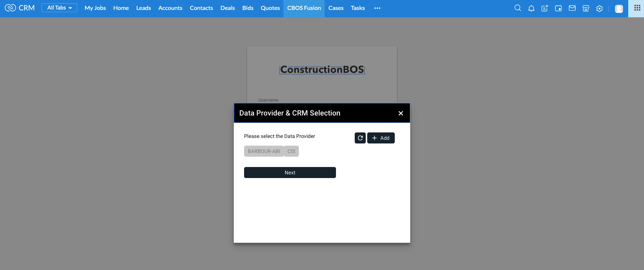Screen dimensions: 644x270
Task: Close the Data Provider dialog
Action: [x=401, y=113]
